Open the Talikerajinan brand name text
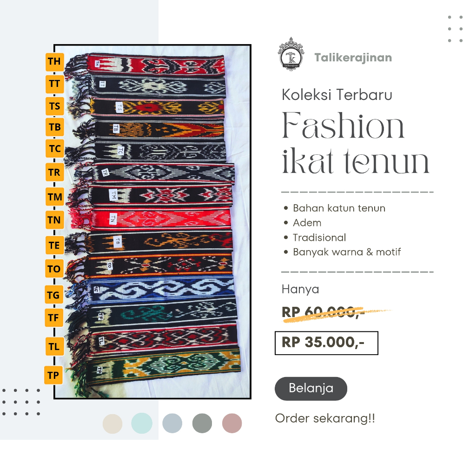Image resolution: width=476 pixels, height=476 pixels. click(353, 57)
